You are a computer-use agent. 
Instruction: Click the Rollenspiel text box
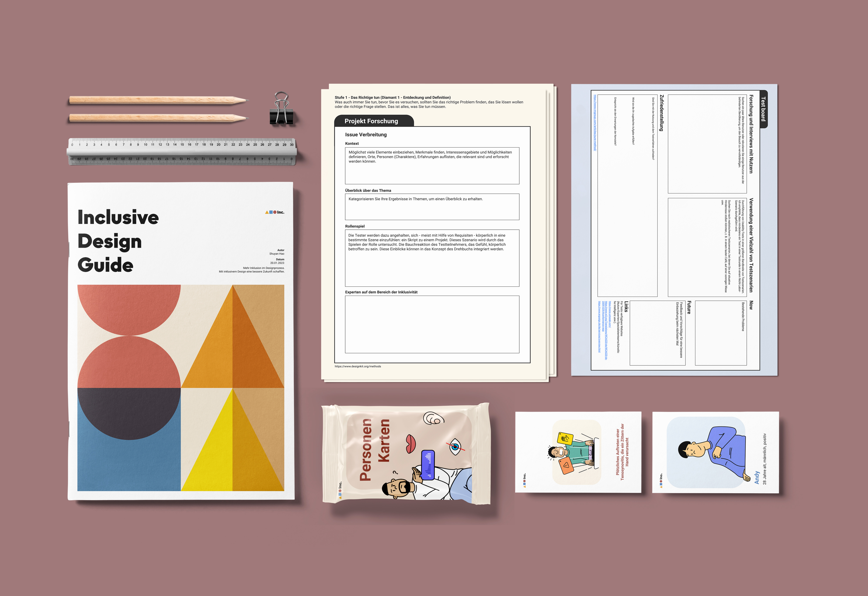point(432,258)
